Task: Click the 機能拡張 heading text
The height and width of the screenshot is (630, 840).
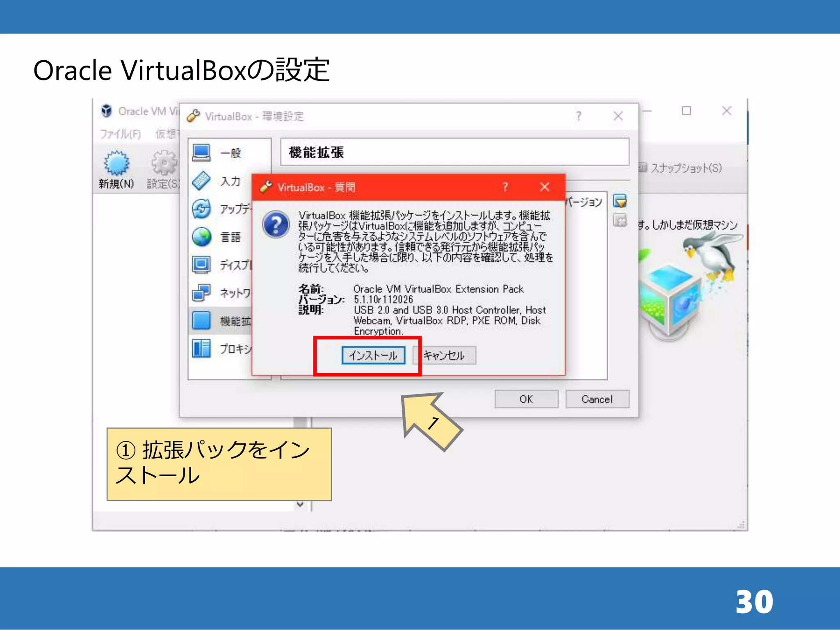Action: tap(316, 152)
